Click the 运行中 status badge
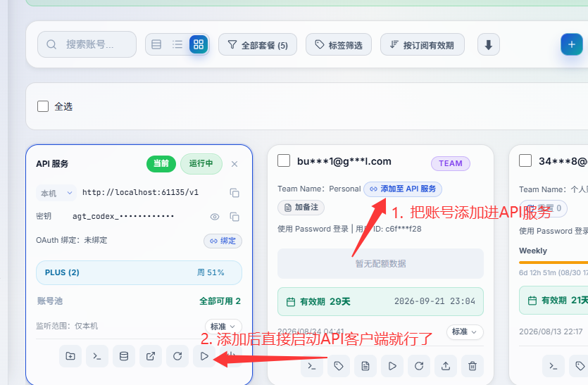Screen dimensions: 588x385 point(201,164)
